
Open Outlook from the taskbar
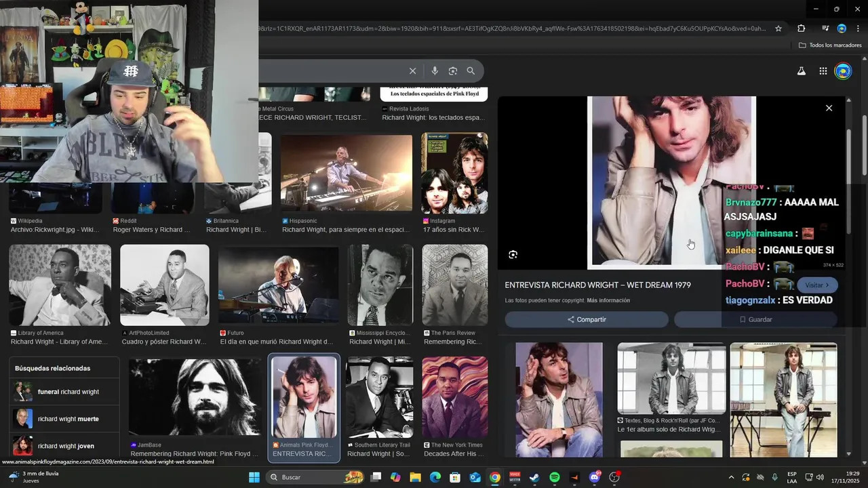475,477
